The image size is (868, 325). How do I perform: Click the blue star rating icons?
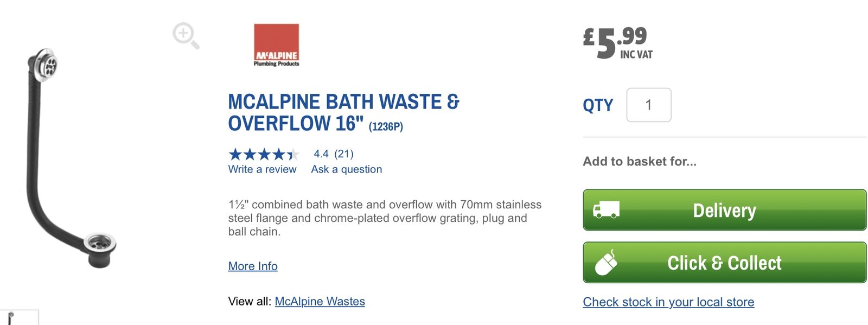[263, 154]
